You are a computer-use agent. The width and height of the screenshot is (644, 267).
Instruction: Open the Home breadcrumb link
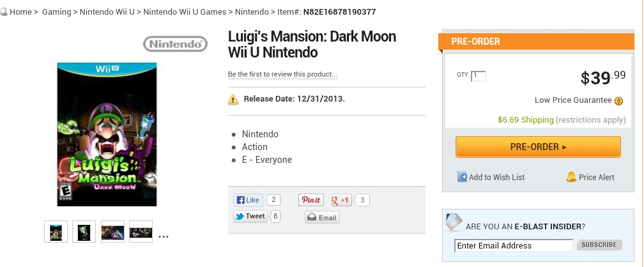pyautogui.click(x=20, y=12)
